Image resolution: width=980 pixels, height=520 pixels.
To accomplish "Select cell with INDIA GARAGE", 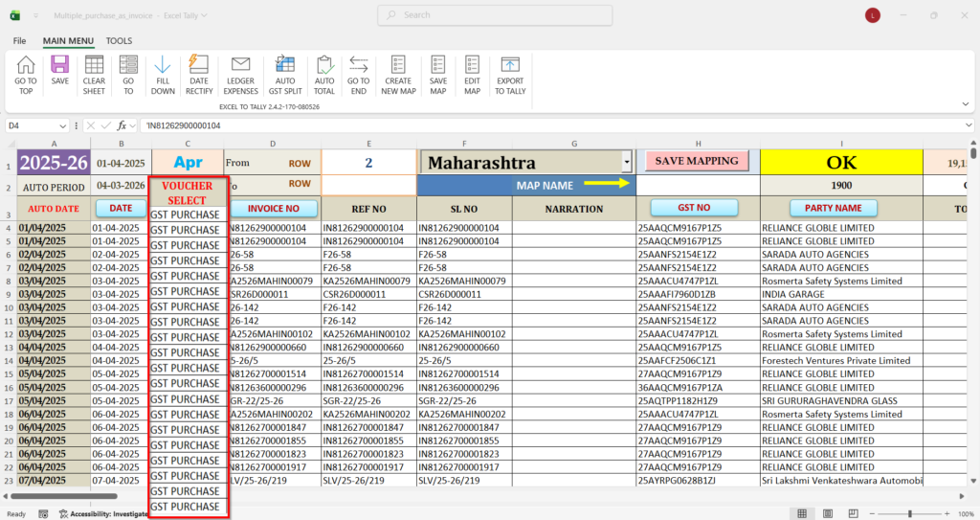I will (x=841, y=294).
